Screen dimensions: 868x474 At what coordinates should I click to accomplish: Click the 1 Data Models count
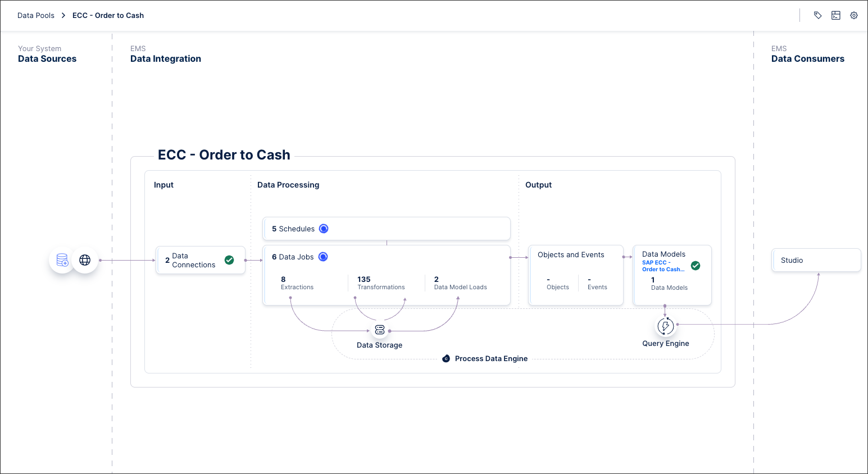point(669,284)
